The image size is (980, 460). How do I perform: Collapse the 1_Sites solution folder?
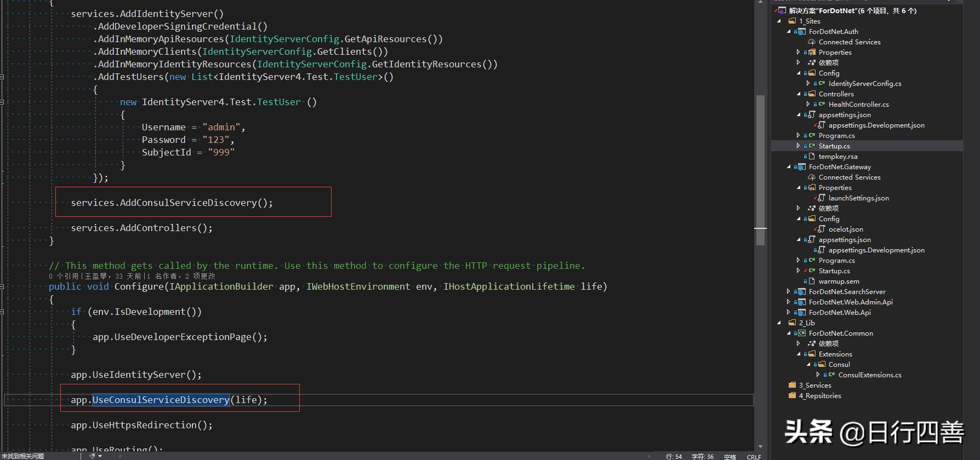[779, 21]
